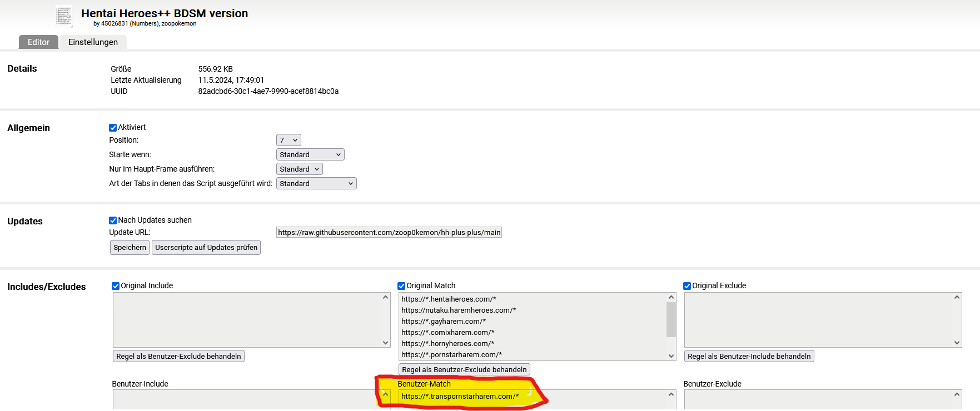The image size is (980, 411).
Task: Disable Nach Updates suchen checkbox
Action: (x=113, y=220)
